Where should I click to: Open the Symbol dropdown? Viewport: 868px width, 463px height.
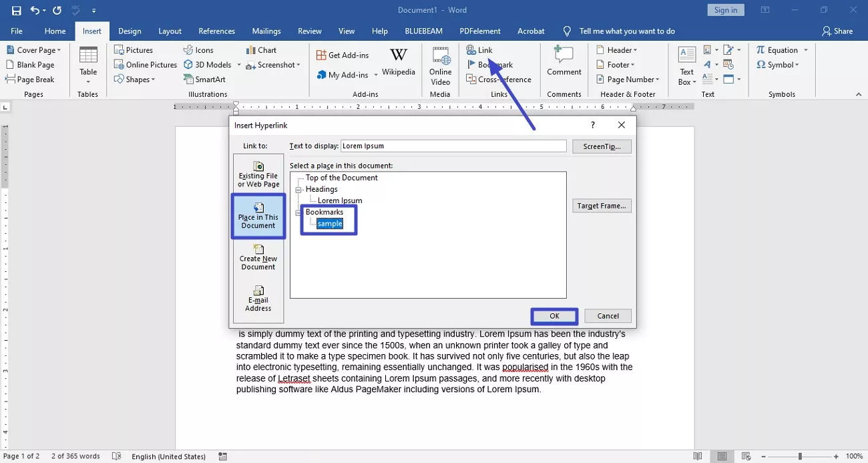click(x=779, y=65)
